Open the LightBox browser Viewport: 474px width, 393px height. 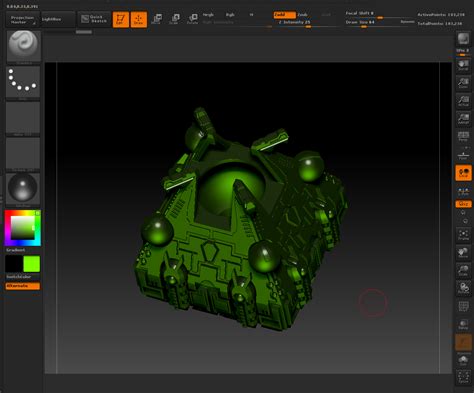[57, 19]
